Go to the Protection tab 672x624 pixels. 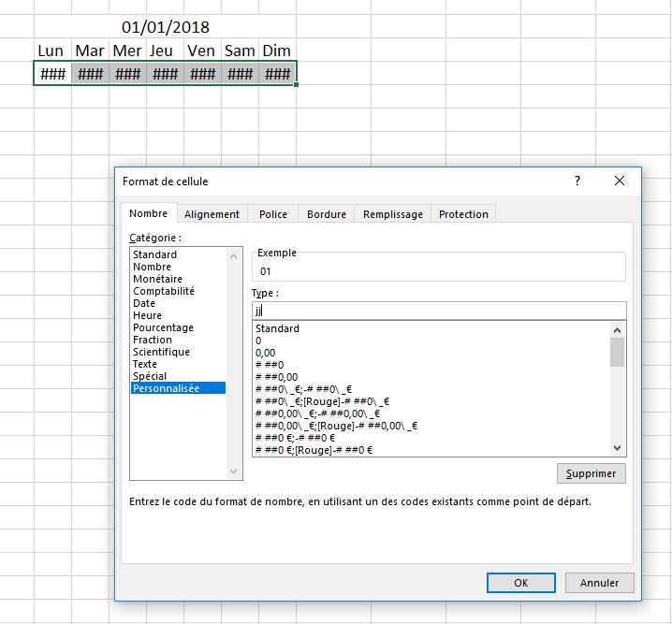pos(463,214)
